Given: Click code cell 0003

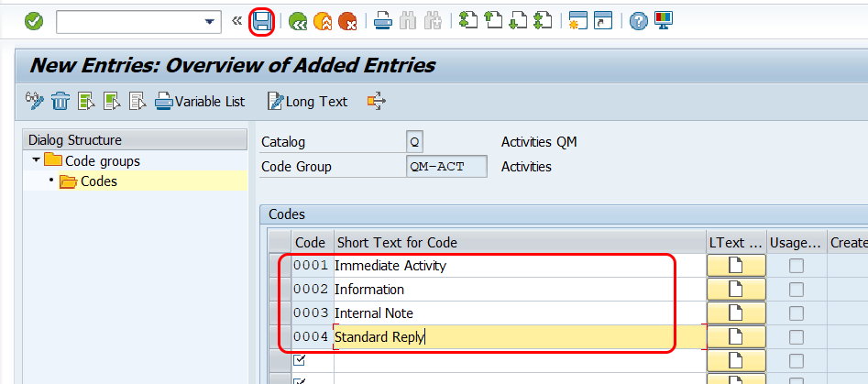Looking at the screenshot, I should 313,313.
